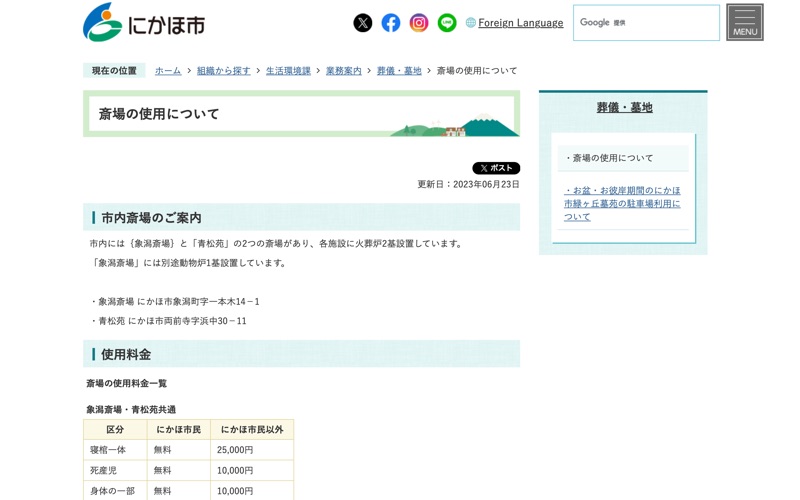800x500 pixels.
Task: Open the Instagram social icon
Action: pos(419,23)
